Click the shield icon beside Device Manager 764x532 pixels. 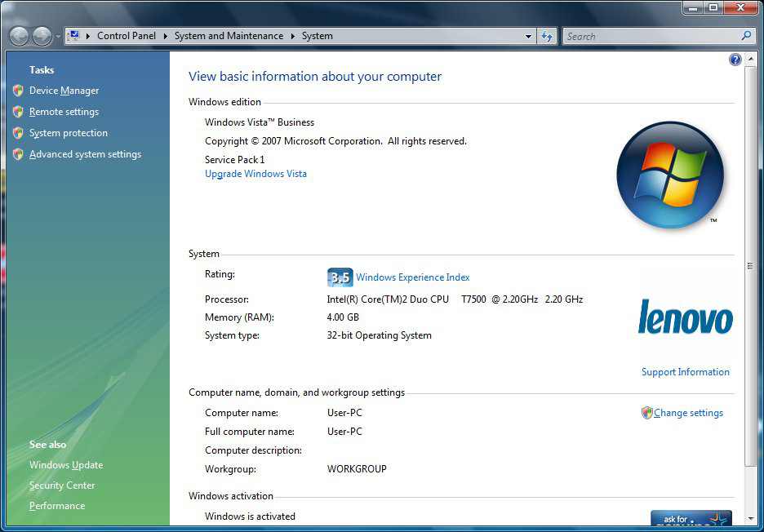(x=18, y=91)
